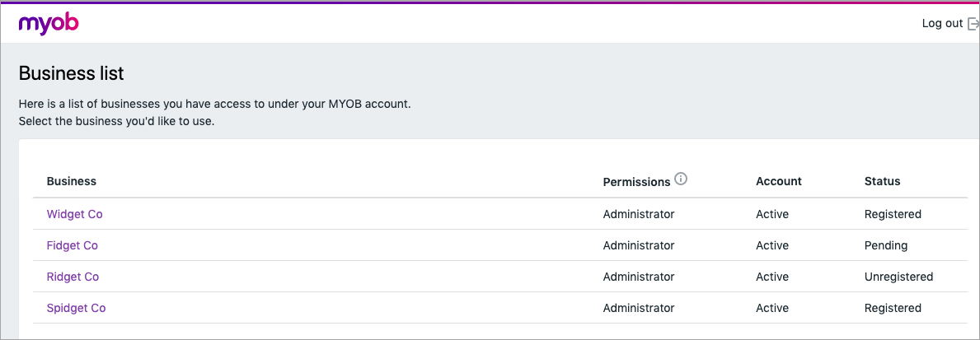Select the Fidget Co business
This screenshot has height=340, width=980.
pyautogui.click(x=72, y=245)
